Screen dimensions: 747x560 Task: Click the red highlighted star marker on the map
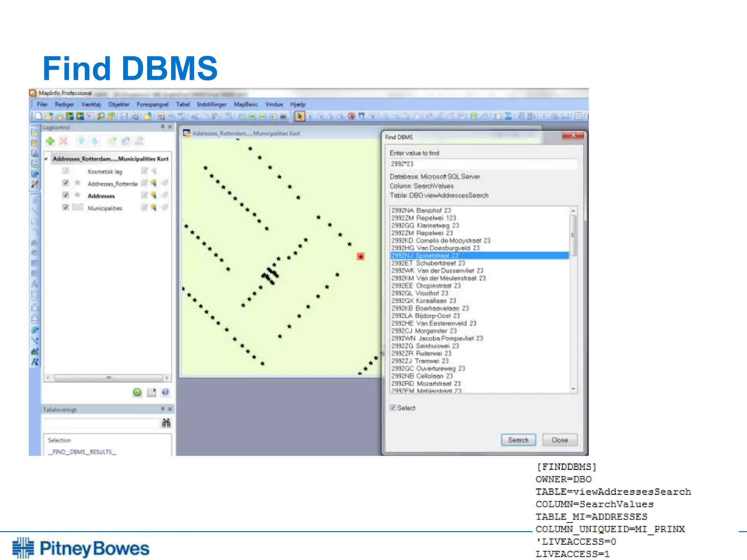coord(361,257)
